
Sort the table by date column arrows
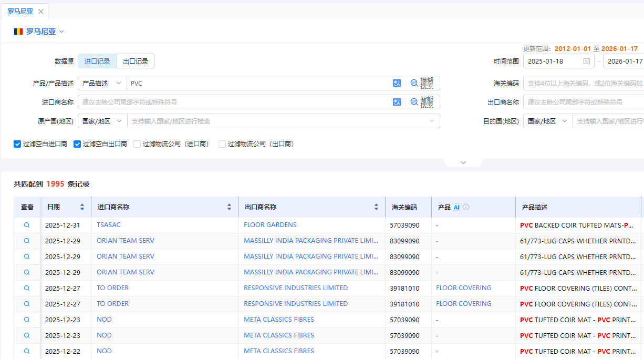tap(82, 207)
